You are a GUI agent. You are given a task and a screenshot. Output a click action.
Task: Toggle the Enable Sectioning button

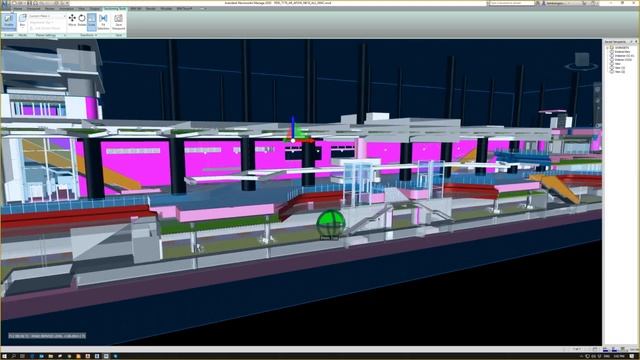tap(9, 21)
